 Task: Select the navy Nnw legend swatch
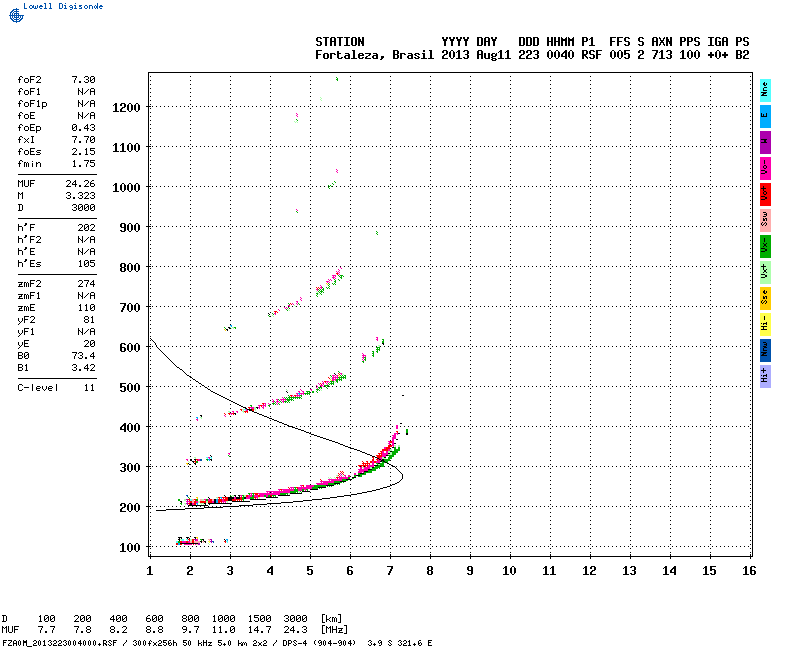[765, 351]
